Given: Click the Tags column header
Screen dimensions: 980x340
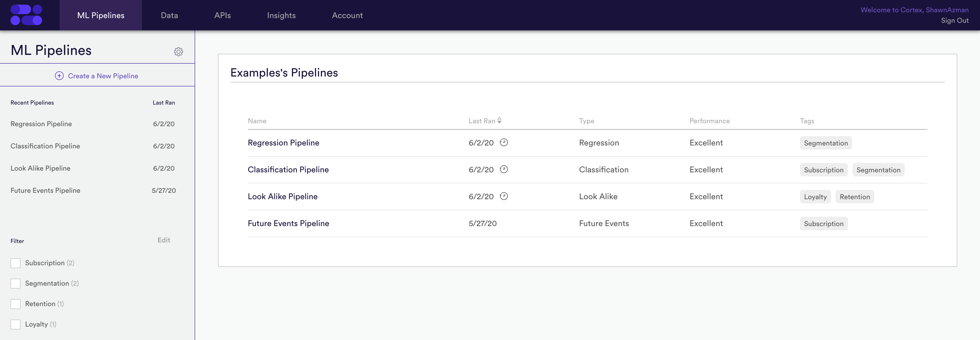Looking at the screenshot, I should [807, 121].
